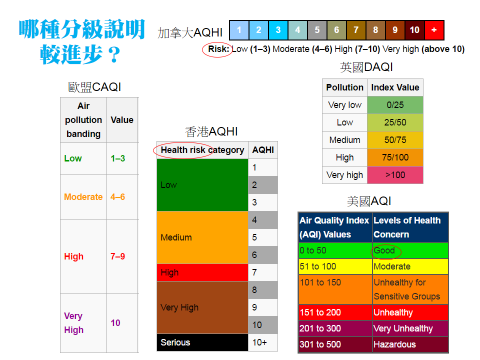Image resolution: width=480 pixels, height=360 pixels.
Task: Select the AQHI level 5 gray box
Action: click(x=317, y=30)
